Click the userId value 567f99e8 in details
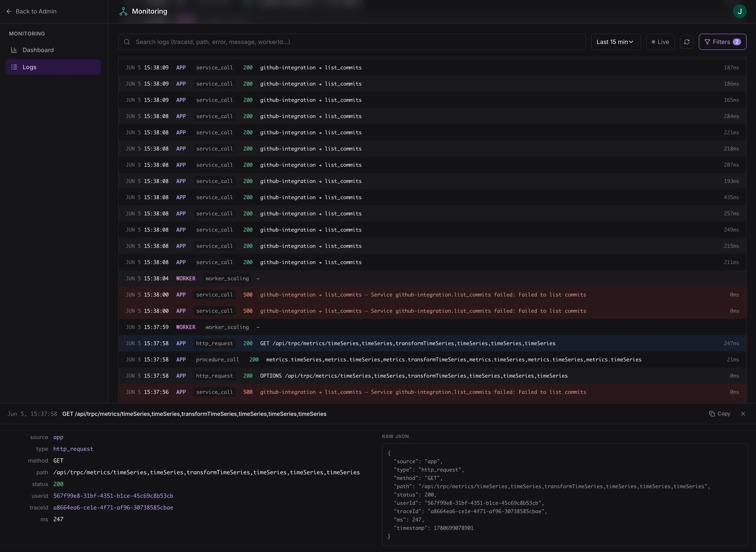The image size is (756, 552). click(113, 496)
